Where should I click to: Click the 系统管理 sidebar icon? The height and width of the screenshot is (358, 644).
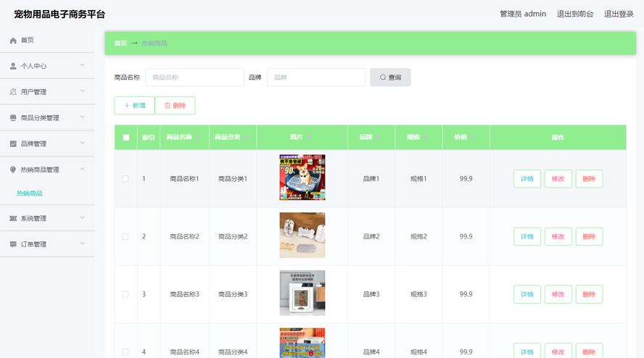(x=13, y=218)
